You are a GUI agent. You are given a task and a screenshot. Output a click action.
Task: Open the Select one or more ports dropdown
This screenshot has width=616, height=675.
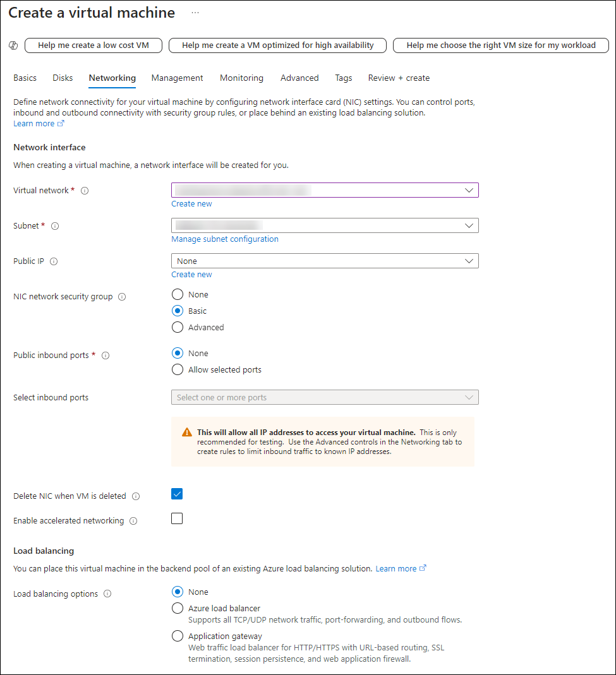tap(325, 397)
